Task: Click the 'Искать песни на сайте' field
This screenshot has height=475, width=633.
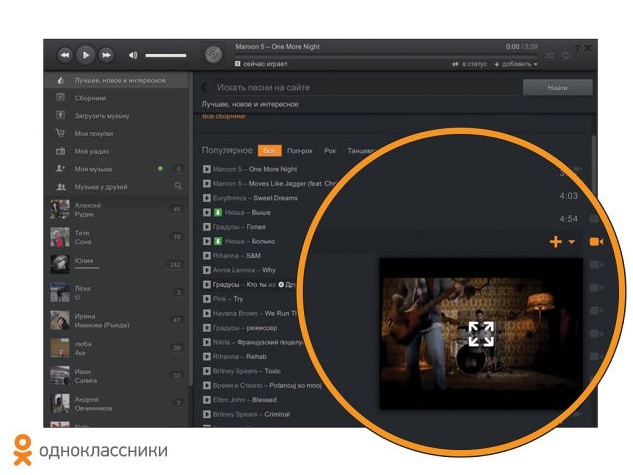Action: (365, 88)
